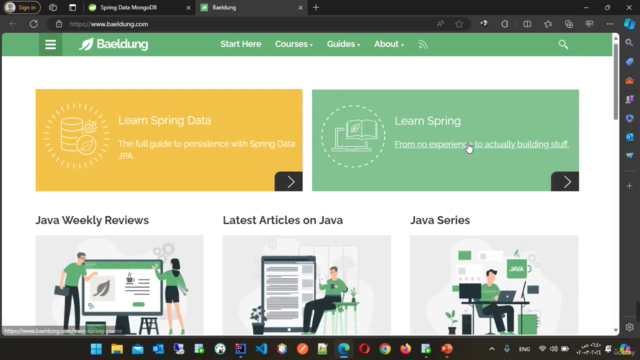This screenshot has height=360, width=640.
Task: Close the Spring Data MongoDB tab
Action: click(188, 7)
